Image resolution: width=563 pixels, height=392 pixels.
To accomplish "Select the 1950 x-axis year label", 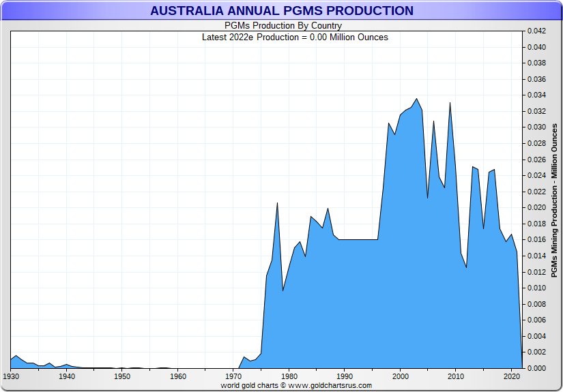I will (122, 376).
